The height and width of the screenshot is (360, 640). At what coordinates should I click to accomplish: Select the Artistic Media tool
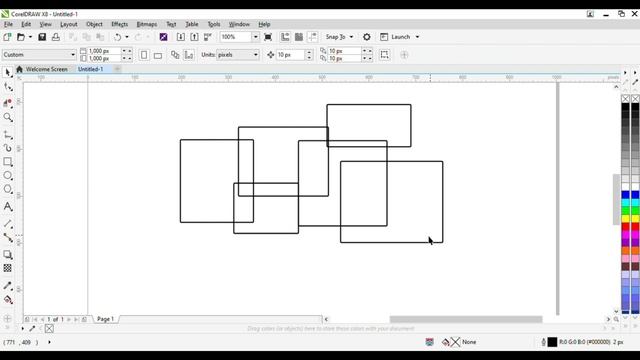point(8,148)
